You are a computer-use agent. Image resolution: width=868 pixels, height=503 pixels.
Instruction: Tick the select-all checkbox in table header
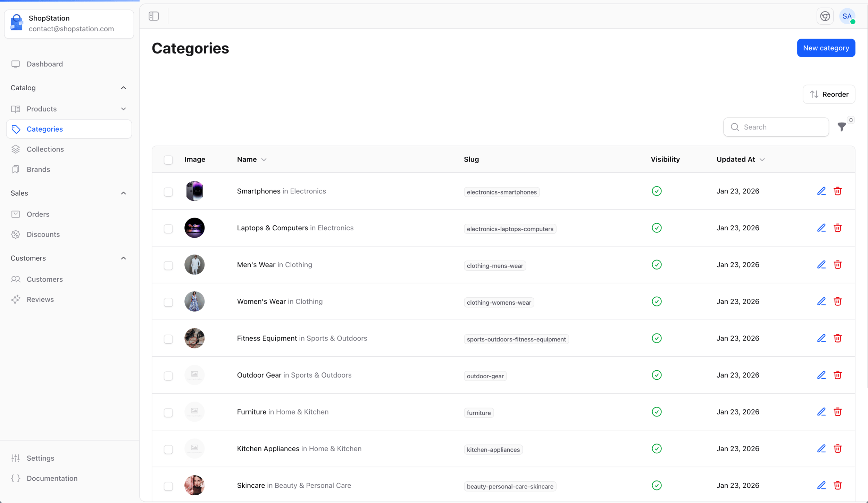[x=168, y=160]
